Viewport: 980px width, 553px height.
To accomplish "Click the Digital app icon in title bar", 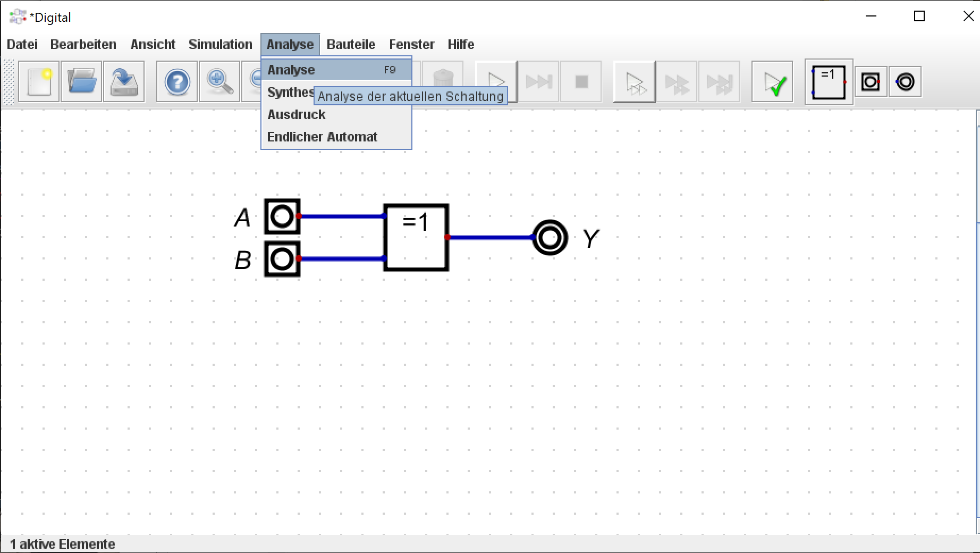I will click(18, 16).
